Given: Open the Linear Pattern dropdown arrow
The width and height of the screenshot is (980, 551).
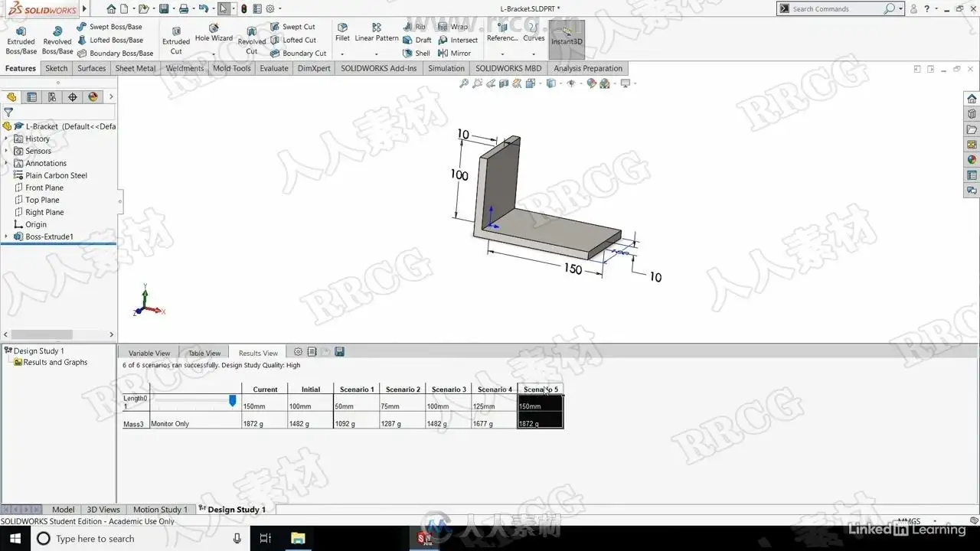Looking at the screenshot, I should click(x=377, y=54).
